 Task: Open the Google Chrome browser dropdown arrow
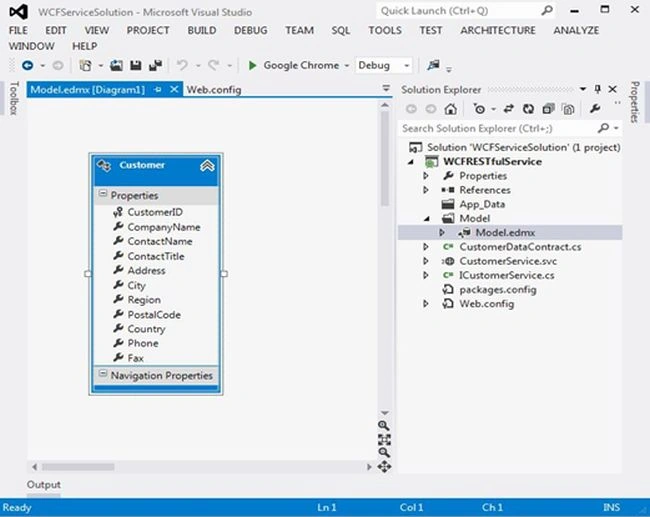[x=347, y=66]
